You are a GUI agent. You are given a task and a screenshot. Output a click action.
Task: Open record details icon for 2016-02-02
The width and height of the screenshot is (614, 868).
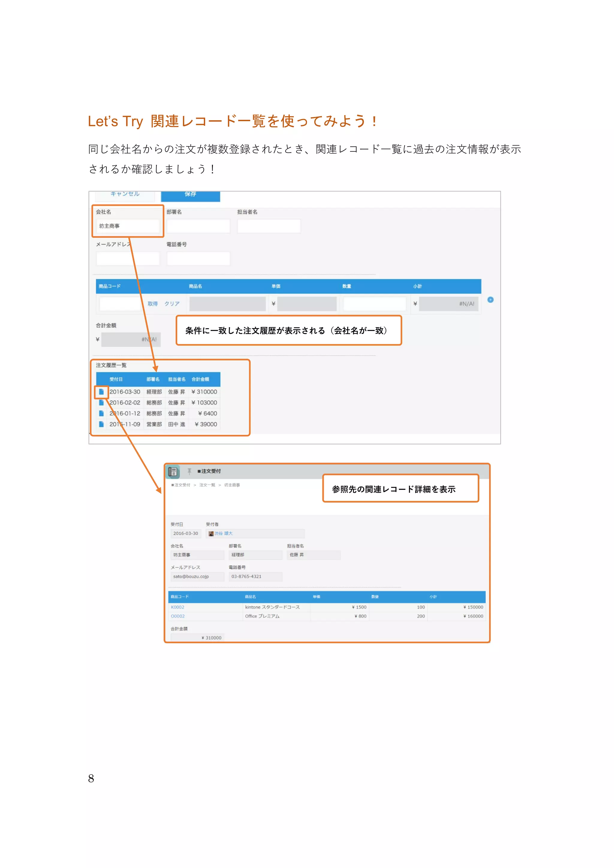point(101,403)
